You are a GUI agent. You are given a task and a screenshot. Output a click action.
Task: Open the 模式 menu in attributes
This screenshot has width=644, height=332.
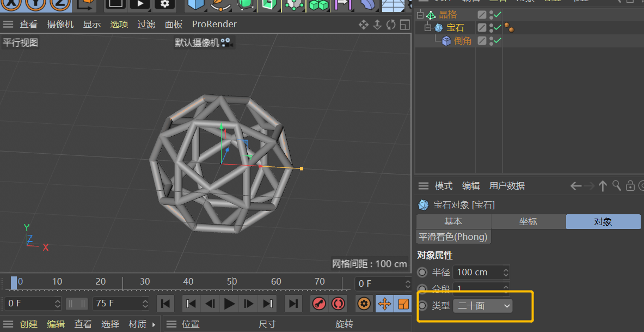point(444,186)
